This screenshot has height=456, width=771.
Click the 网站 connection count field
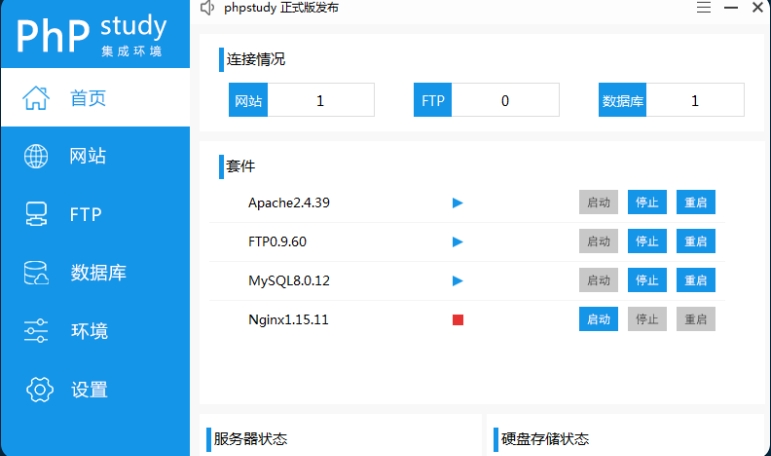tap(320, 100)
